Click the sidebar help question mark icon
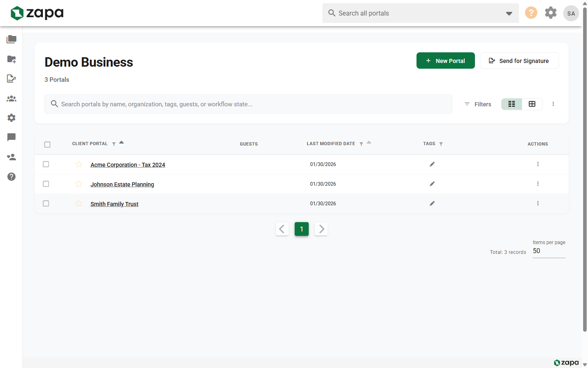588x368 pixels. click(11, 177)
